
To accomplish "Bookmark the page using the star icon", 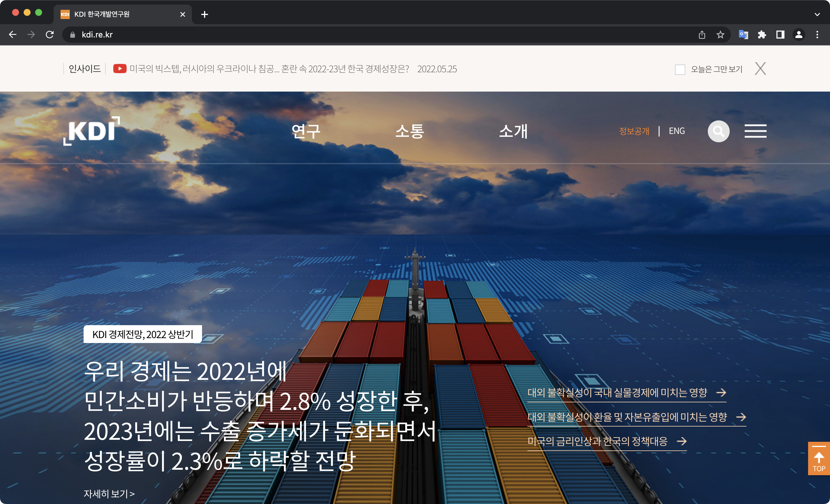I will tap(720, 34).
